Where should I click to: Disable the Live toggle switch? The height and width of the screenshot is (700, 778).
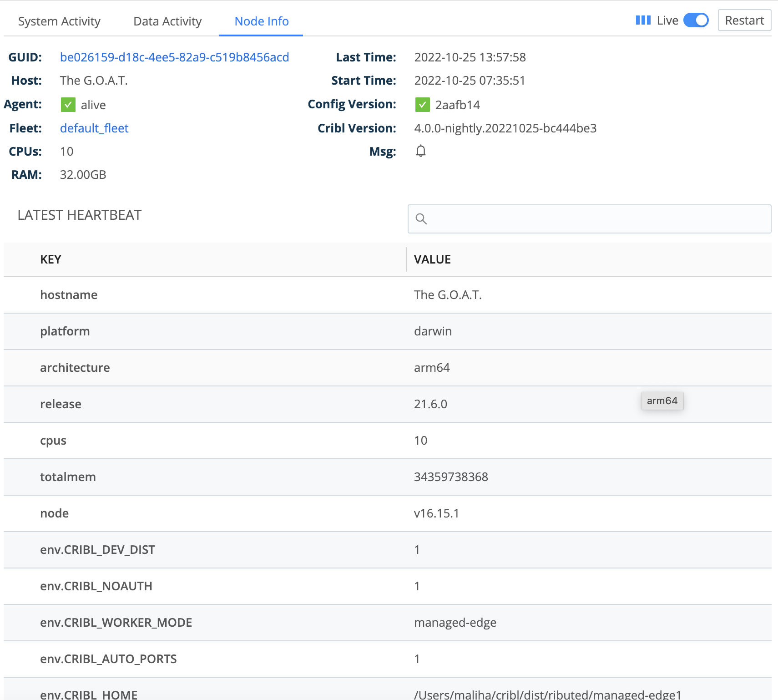696,20
